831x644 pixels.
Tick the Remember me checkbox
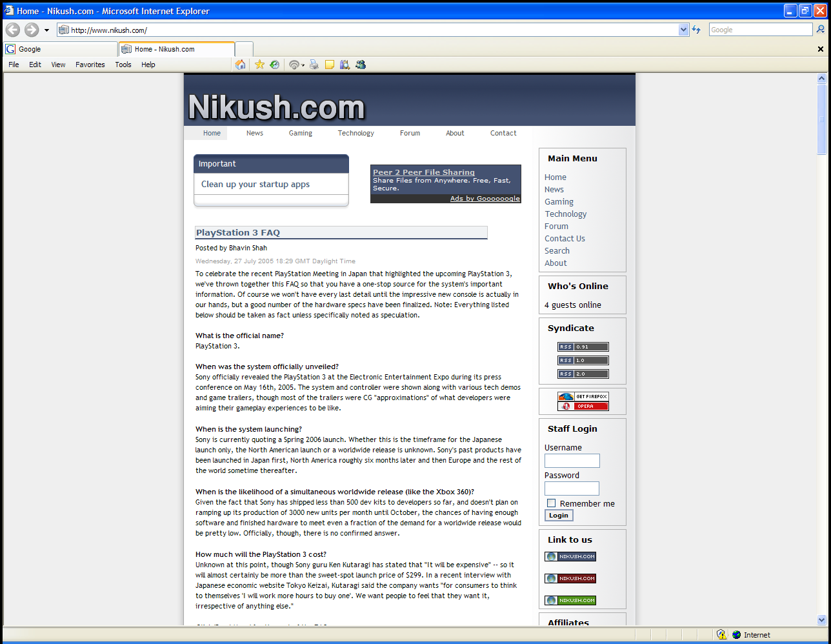coord(551,503)
